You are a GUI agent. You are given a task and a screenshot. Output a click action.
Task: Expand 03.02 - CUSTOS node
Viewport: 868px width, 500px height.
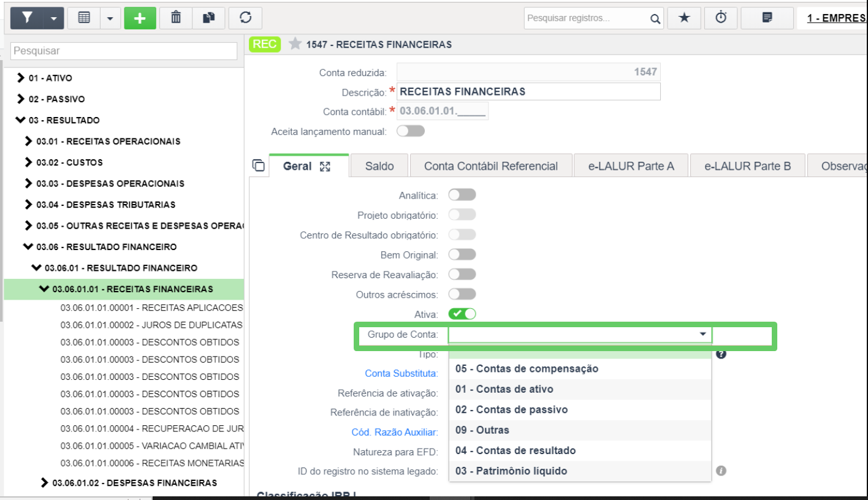[29, 162]
